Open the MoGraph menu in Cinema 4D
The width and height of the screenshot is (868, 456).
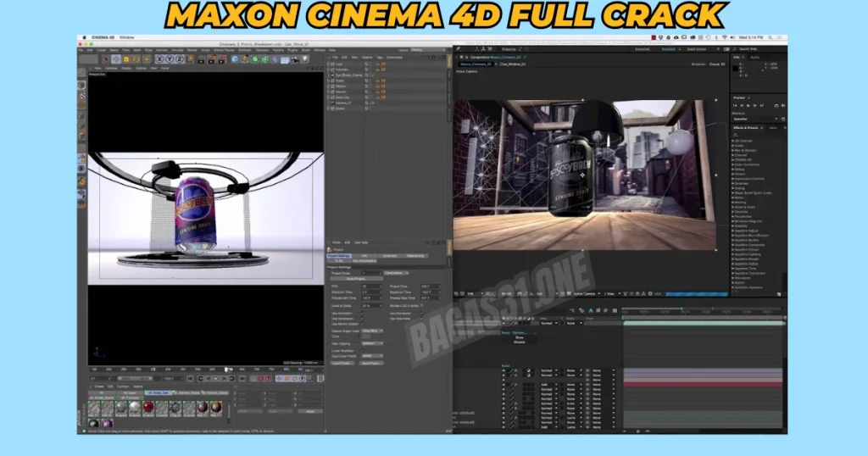coord(245,50)
